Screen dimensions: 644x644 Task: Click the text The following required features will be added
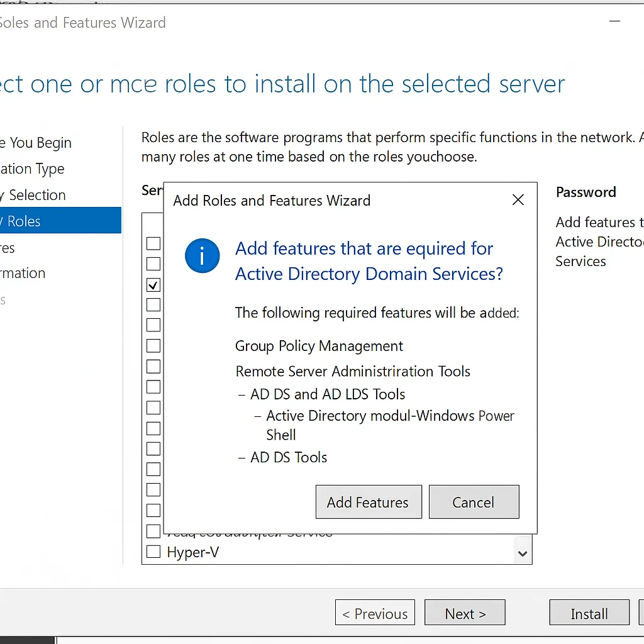pos(377,313)
